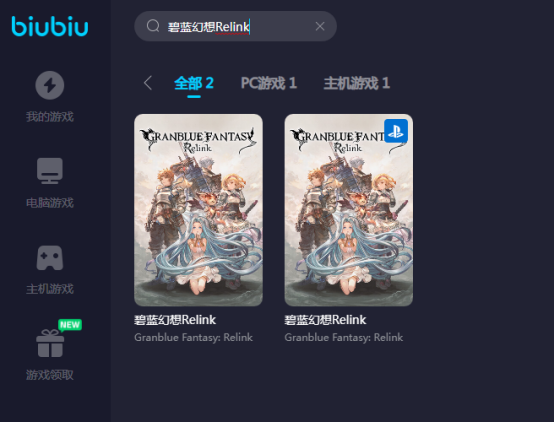Image resolution: width=554 pixels, height=422 pixels.
Task: Click the second 碧蓝幻想Relink title text
Action: click(x=325, y=320)
